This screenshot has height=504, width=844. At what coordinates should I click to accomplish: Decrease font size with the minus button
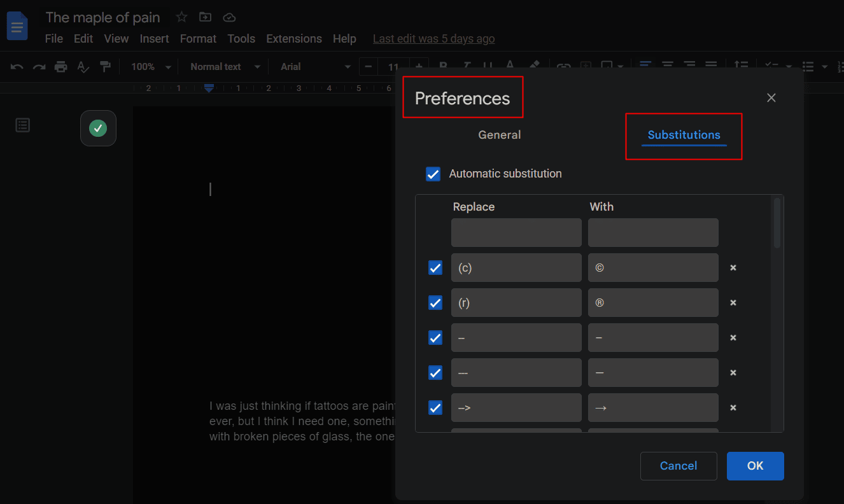[x=369, y=66]
